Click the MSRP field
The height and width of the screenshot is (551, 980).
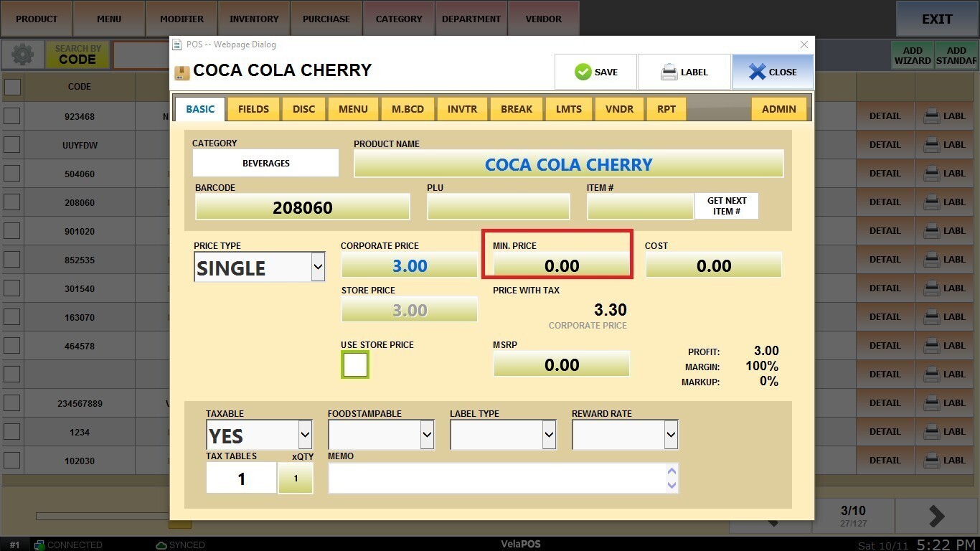pos(562,364)
